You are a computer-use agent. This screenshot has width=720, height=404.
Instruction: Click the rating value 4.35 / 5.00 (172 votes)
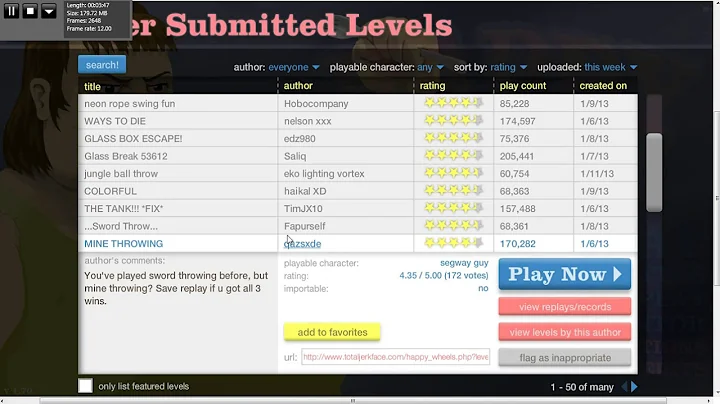pyautogui.click(x=444, y=275)
